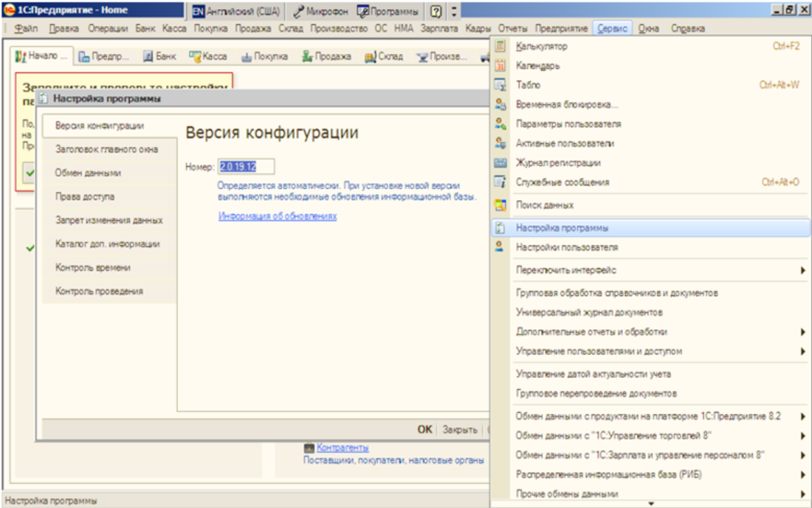Open the Производство menu

[339, 29]
